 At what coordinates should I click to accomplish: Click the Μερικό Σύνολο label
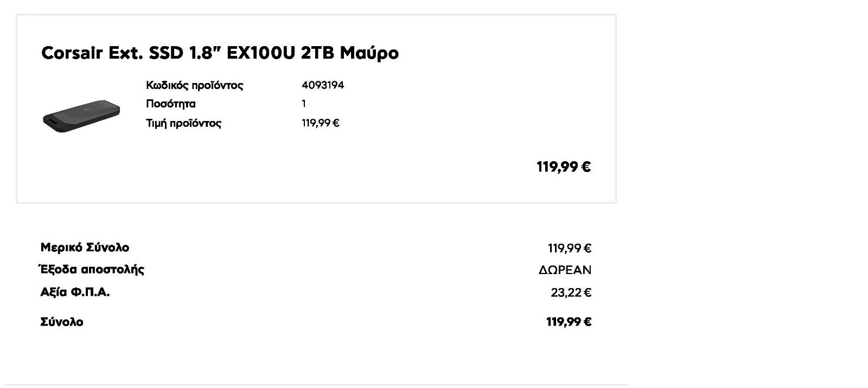point(85,247)
